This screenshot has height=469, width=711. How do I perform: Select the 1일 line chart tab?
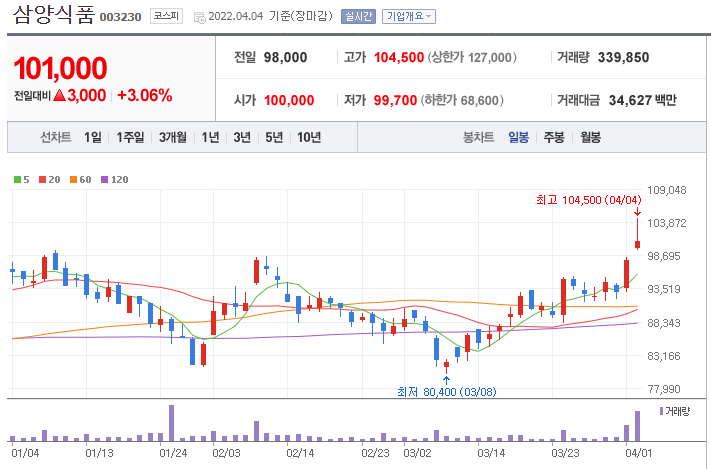[x=93, y=137]
